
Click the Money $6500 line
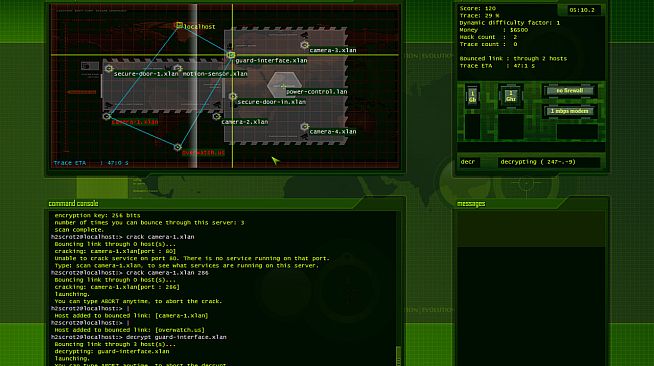pyautogui.click(x=494, y=30)
